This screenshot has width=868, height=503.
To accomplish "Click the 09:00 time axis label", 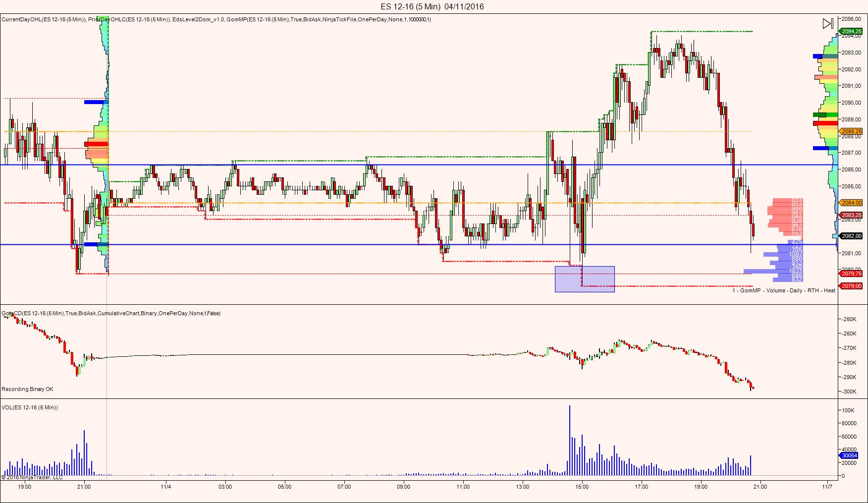I will coord(404,487).
